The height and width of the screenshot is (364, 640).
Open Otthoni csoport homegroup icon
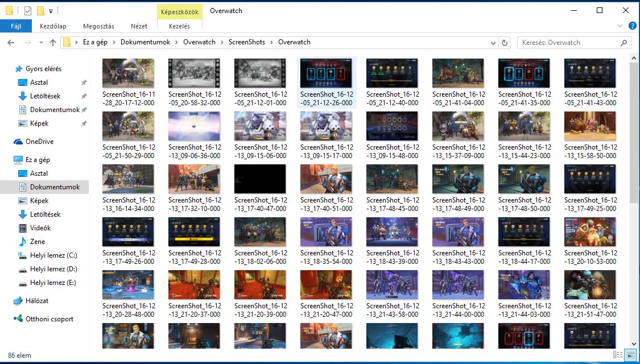[18, 318]
